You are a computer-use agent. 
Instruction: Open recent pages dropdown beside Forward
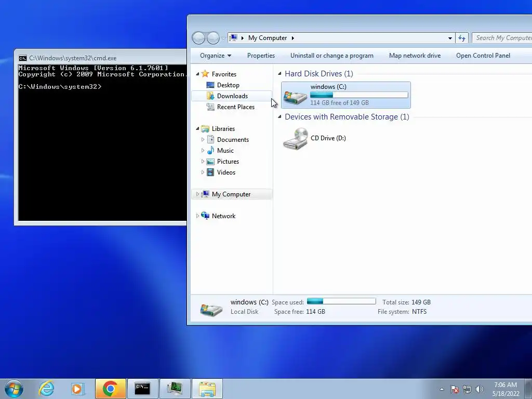223,38
